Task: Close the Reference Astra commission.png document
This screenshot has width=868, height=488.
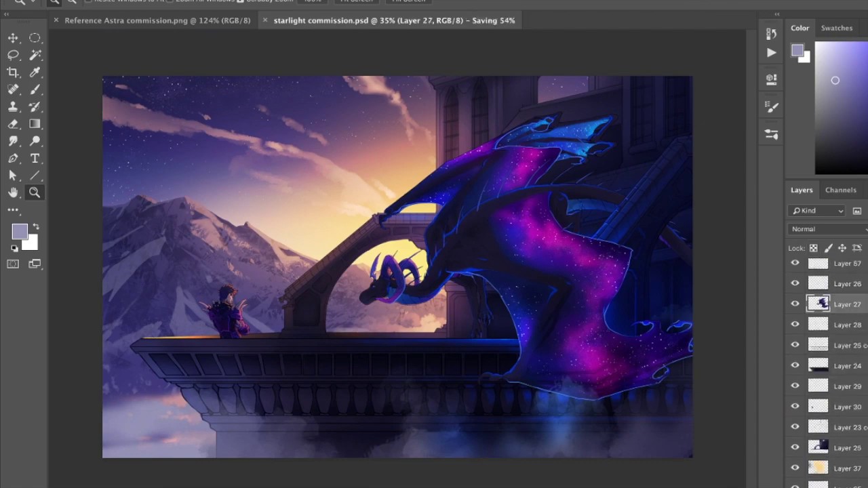Action: 56,20
